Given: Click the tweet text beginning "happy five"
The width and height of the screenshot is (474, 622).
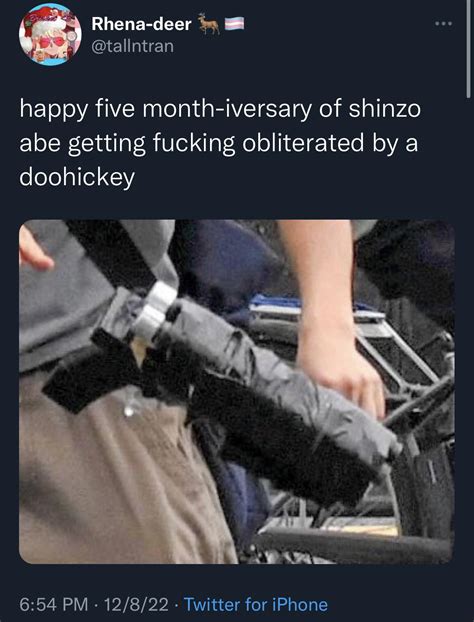Looking at the screenshot, I should pyautogui.click(x=220, y=143).
